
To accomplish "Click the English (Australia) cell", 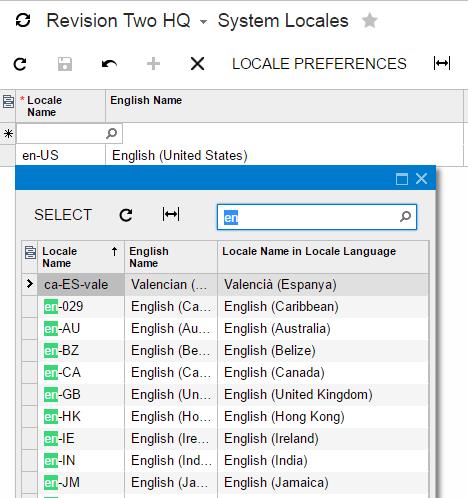I will [323, 329].
